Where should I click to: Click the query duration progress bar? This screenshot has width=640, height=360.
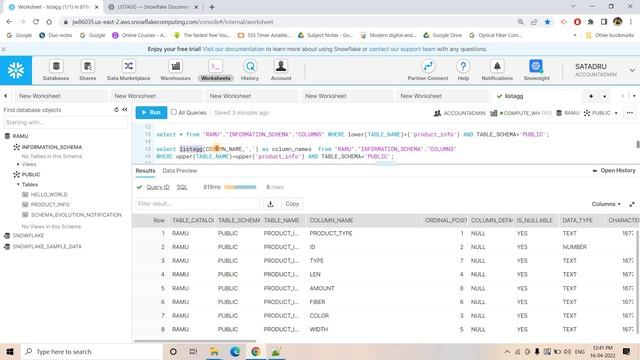pos(240,187)
